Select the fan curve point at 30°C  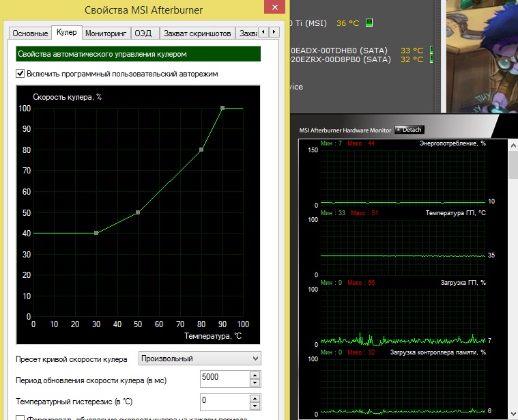coord(96,233)
